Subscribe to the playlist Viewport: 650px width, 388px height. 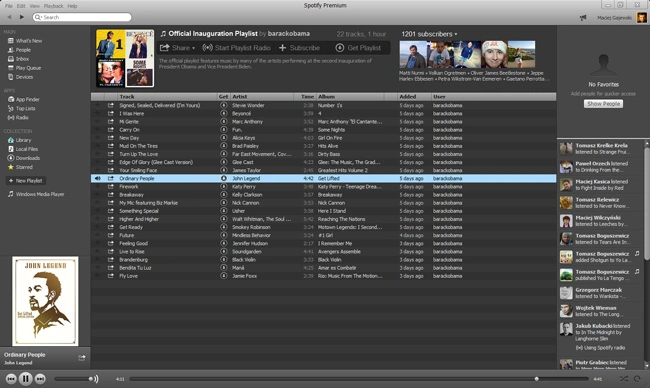tap(299, 48)
